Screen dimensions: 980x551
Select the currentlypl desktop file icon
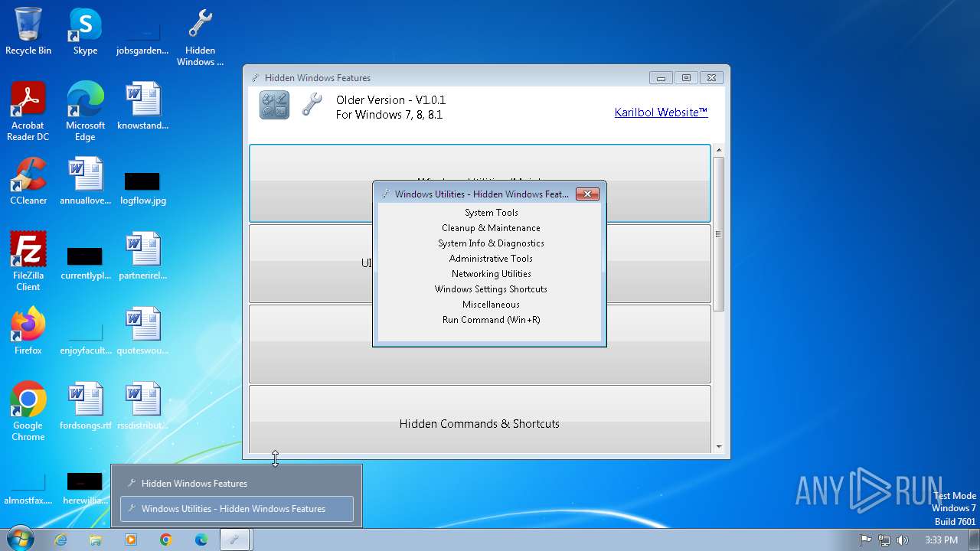click(85, 262)
